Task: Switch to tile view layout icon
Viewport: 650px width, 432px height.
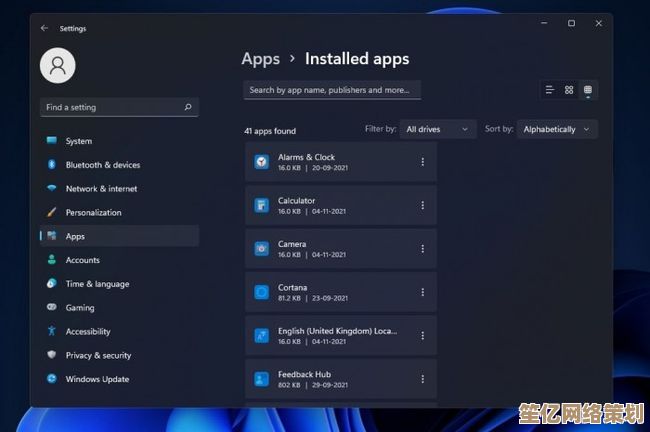Action: pos(588,90)
